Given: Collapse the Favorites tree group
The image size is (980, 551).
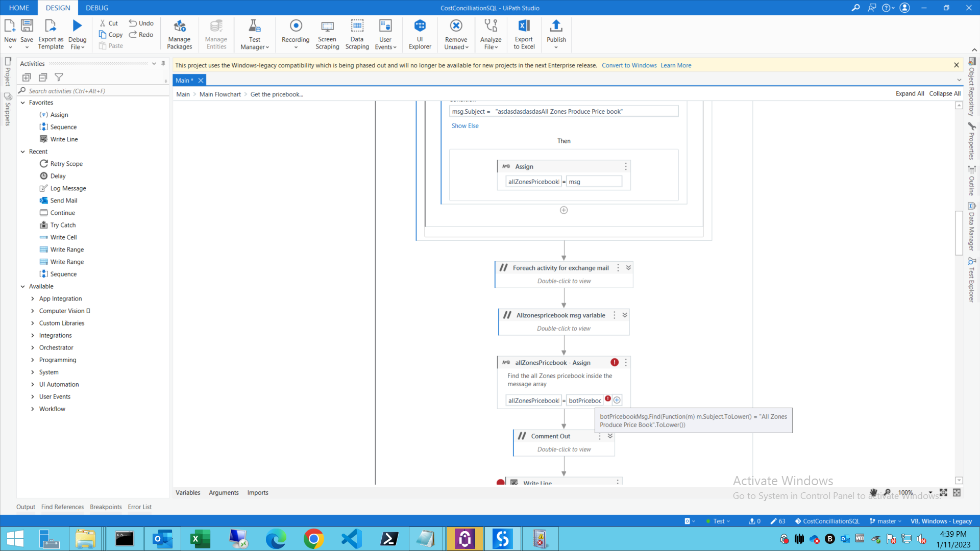Looking at the screenshot, I should pos(23,103).
